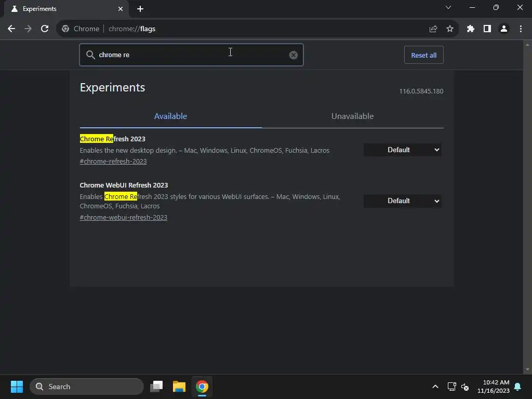Click the muted volume tray icon
Viewport: 532px width, 399px height.
(465, 387)
